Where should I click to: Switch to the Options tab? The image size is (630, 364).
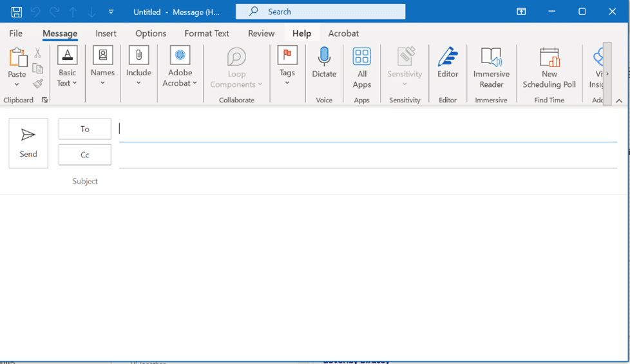click(151, 34)
